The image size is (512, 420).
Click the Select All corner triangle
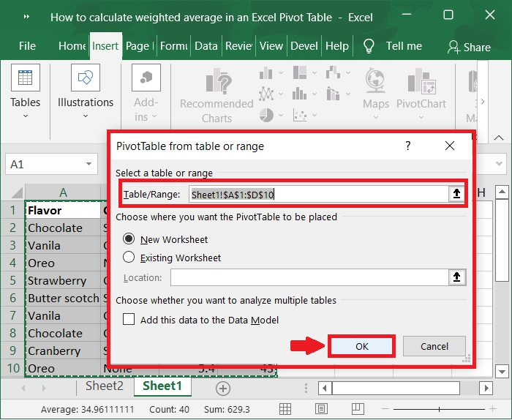coord(16,192)
